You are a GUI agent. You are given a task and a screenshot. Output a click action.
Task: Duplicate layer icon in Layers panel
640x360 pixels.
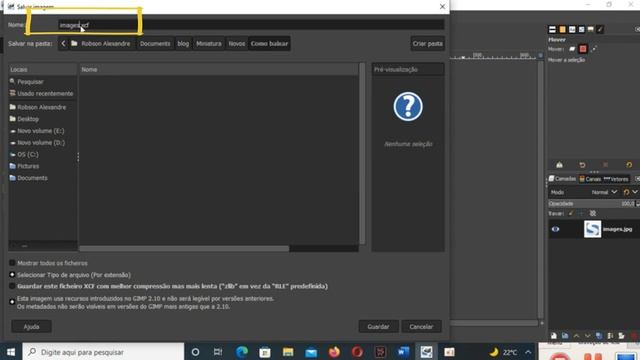(x=599, y=336)
